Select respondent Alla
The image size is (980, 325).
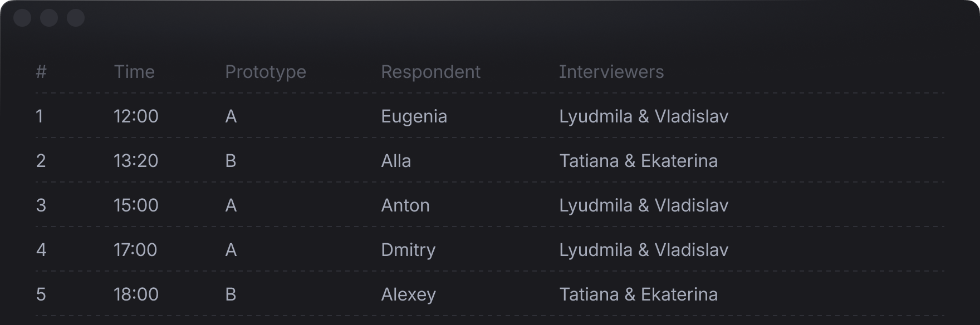click(396, 161)
